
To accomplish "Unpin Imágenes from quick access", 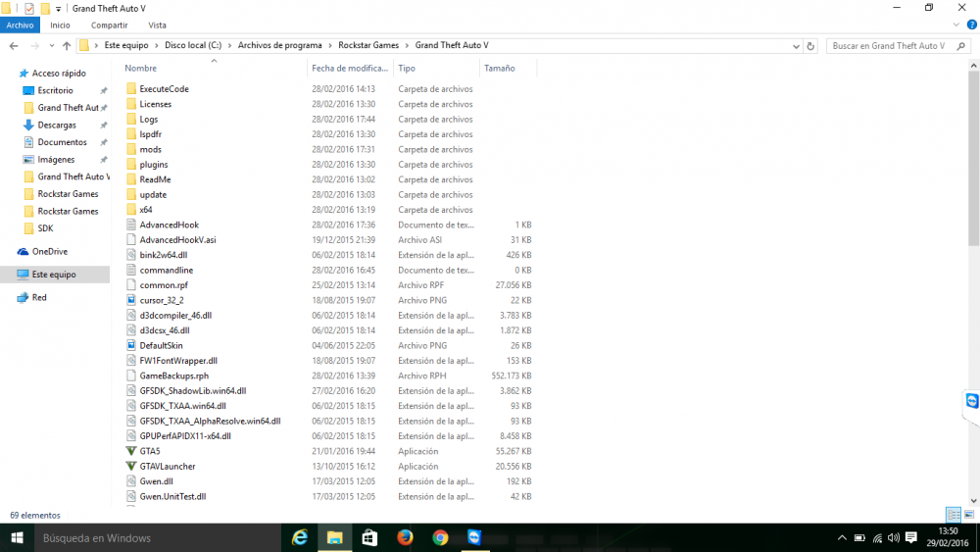I will pyautogui.click(x=104, y=160).
